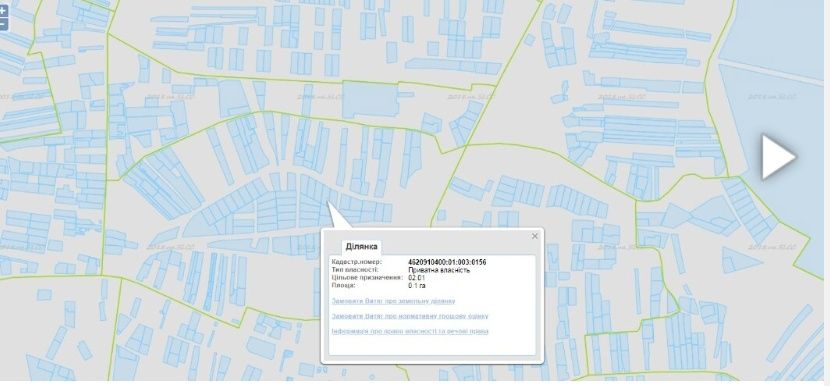Close the Ділянка info popup
Screen dimensions: 830x386
(535, 236)
